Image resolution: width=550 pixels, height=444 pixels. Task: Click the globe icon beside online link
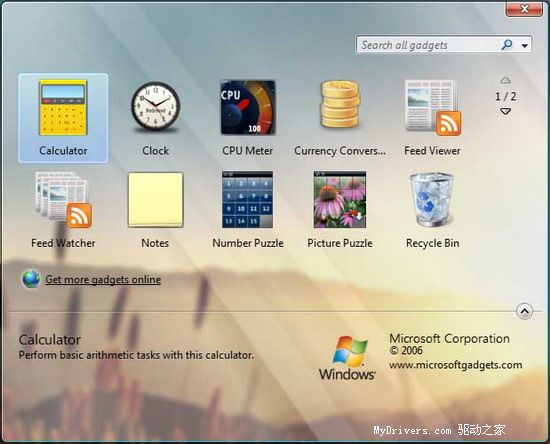point(31,279)
